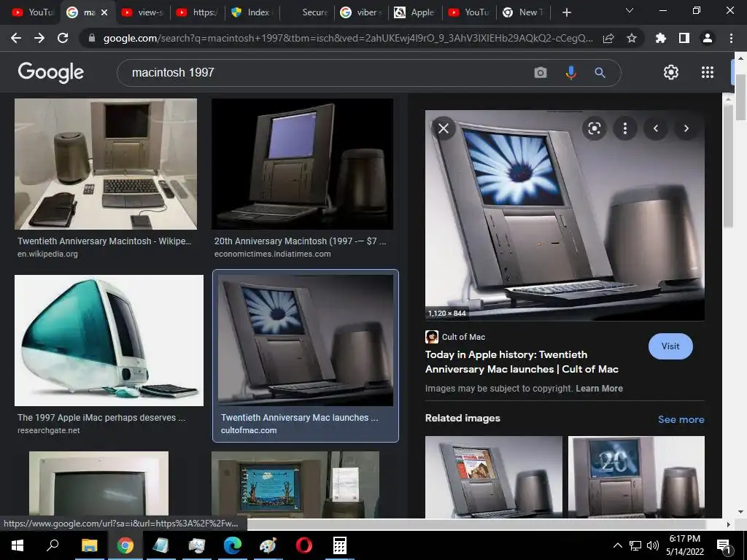Show hidden system tray icons
The height and width of the screenshot is (560, 747).
(x=617, y=545)
